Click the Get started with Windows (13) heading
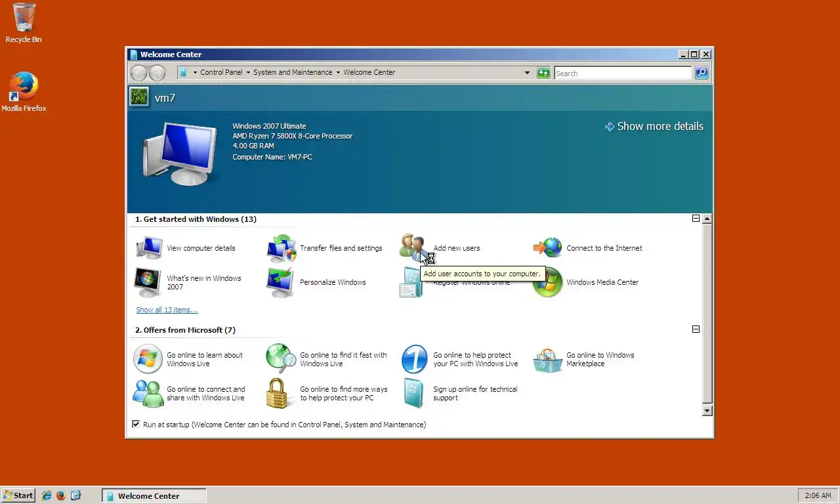Viewport: 840px width, 504px height. (196, 219)
